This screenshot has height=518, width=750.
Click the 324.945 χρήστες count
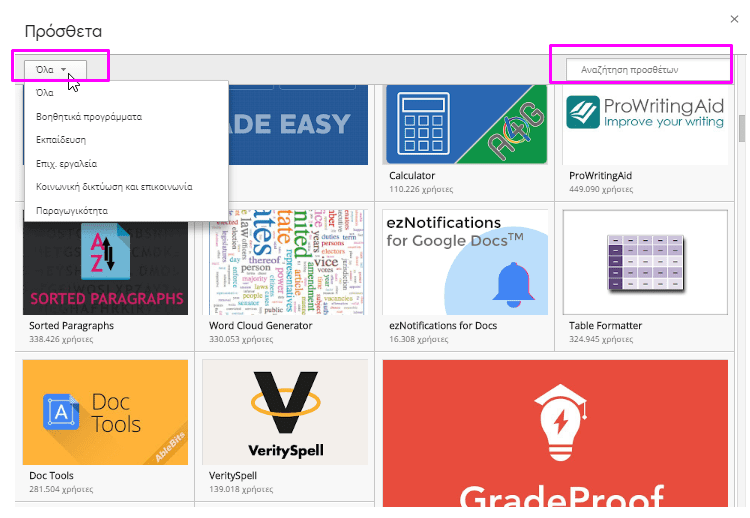[601, 340]
